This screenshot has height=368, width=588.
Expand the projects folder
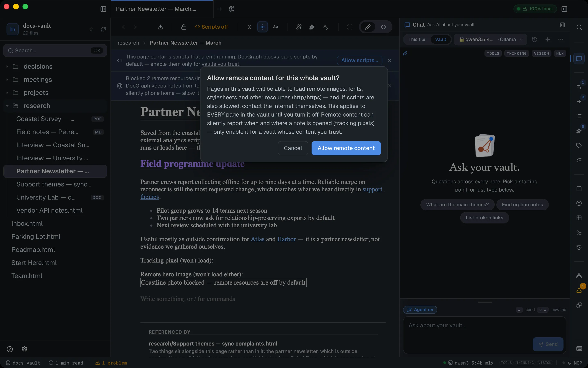tap(7, 93)
